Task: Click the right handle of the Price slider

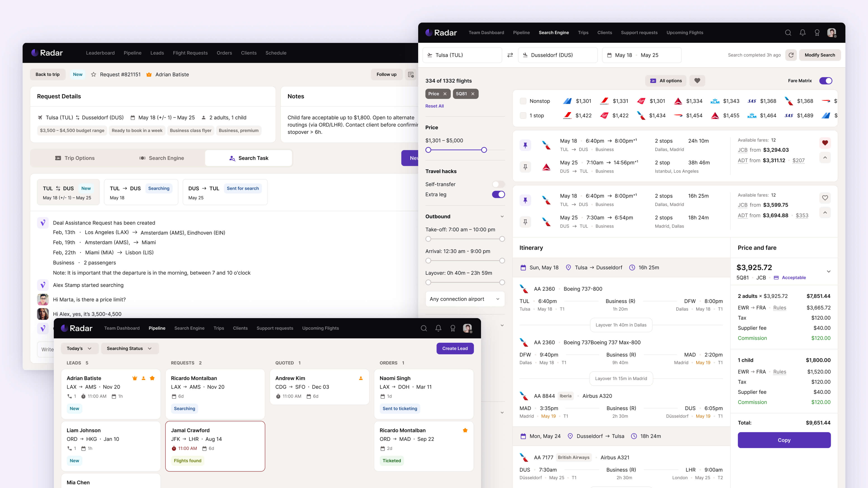Action: (x=484, y=150)
